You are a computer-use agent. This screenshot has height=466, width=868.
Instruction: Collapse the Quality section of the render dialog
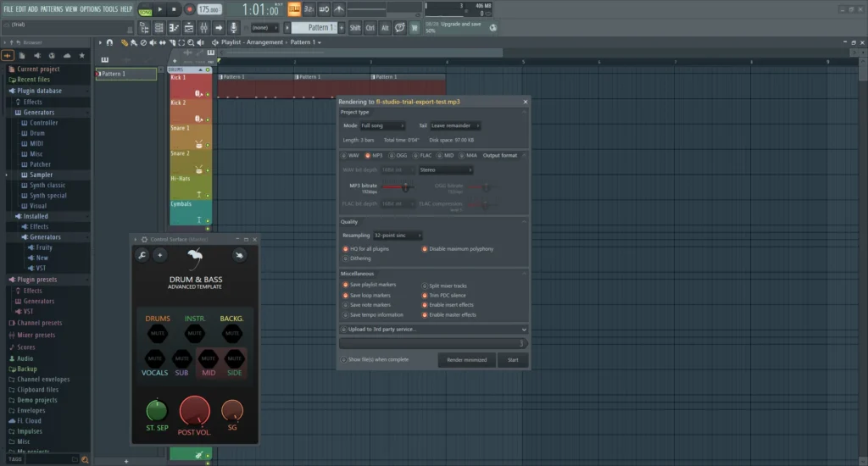tap(524, 222)
